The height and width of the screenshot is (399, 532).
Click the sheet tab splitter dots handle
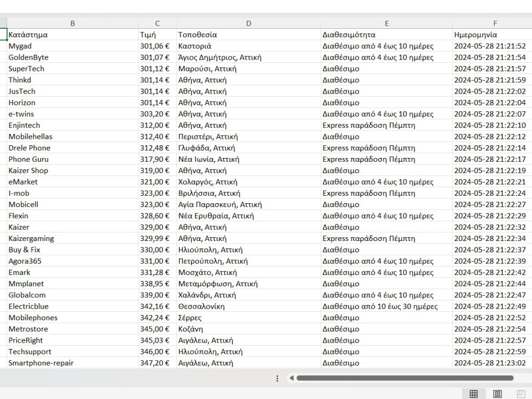click(277, 378)
